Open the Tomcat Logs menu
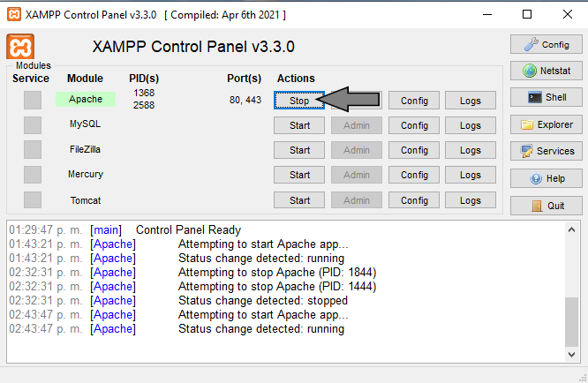Image resolution: width=588 pixels, height=383 pixels. 471,200
